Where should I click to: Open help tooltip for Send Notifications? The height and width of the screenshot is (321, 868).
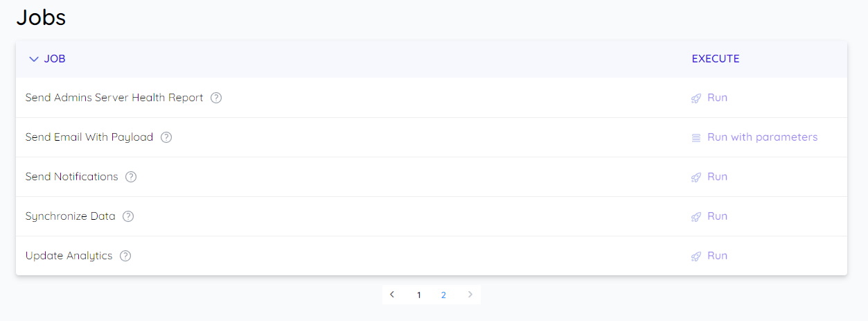click(x=131, y=177)
